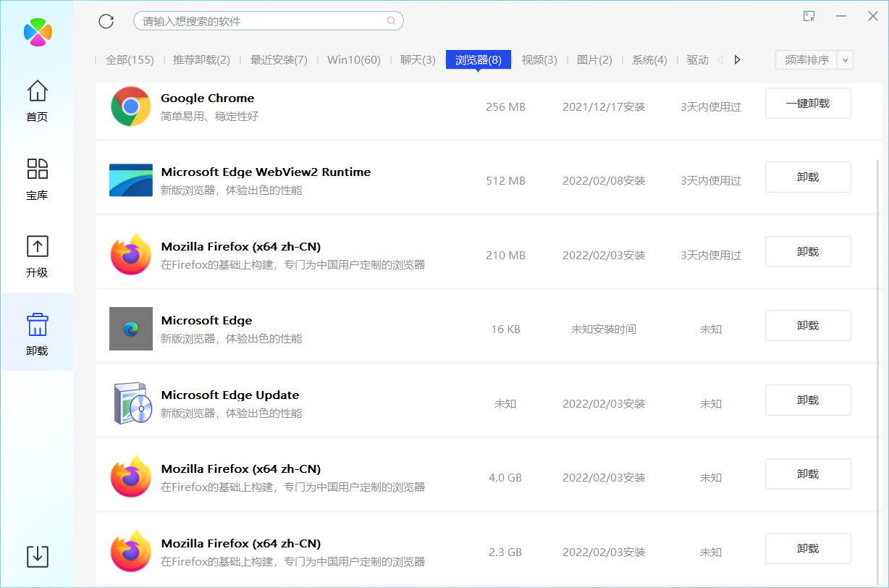Click the Firefox icon in the 4.0 GB row

click(x=131, y=477)
